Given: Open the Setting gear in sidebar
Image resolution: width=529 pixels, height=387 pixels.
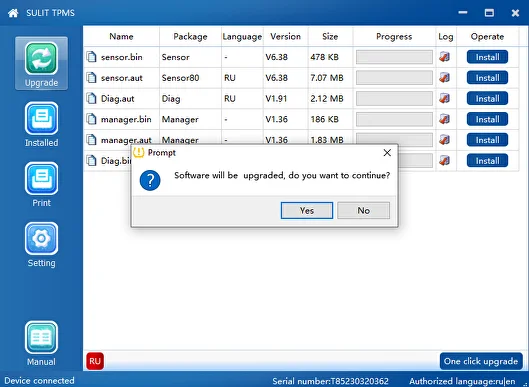Looking at the screenshot, I should click(41, 245).
